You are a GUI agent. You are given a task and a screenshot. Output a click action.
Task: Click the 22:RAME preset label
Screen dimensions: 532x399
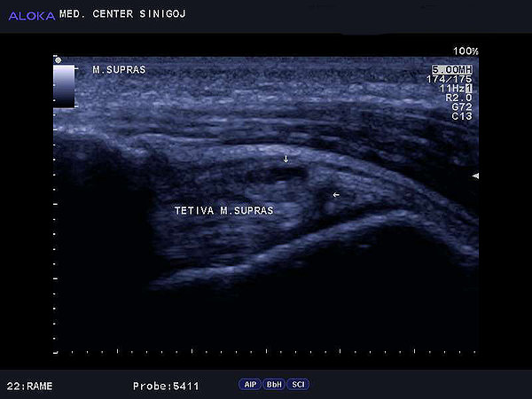[x=29, y=386]
